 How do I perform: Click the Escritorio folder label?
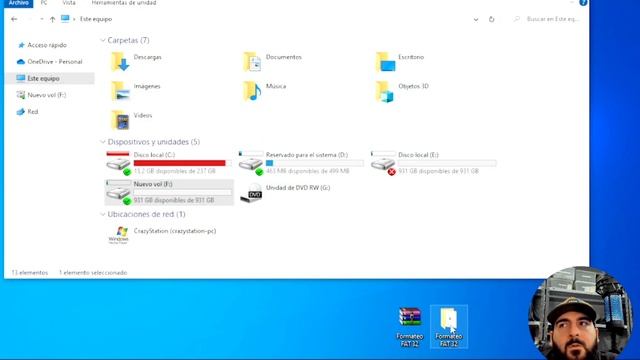411,57
